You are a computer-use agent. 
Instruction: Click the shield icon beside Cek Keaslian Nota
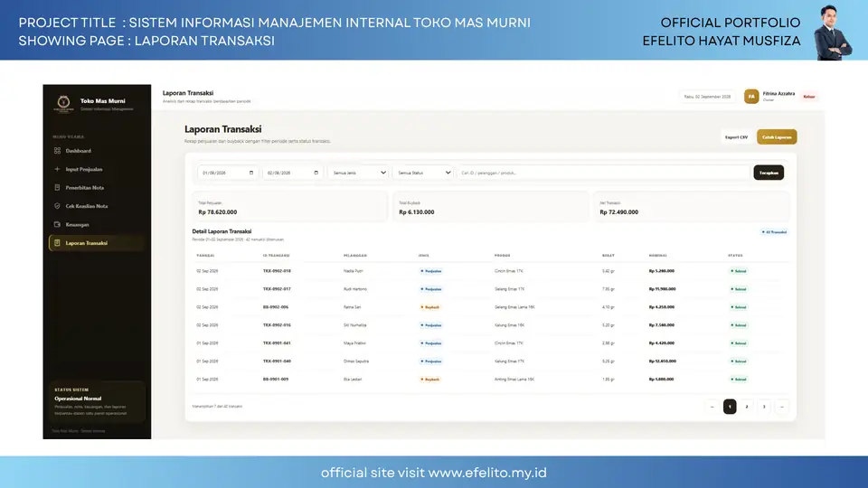(57, 206)
